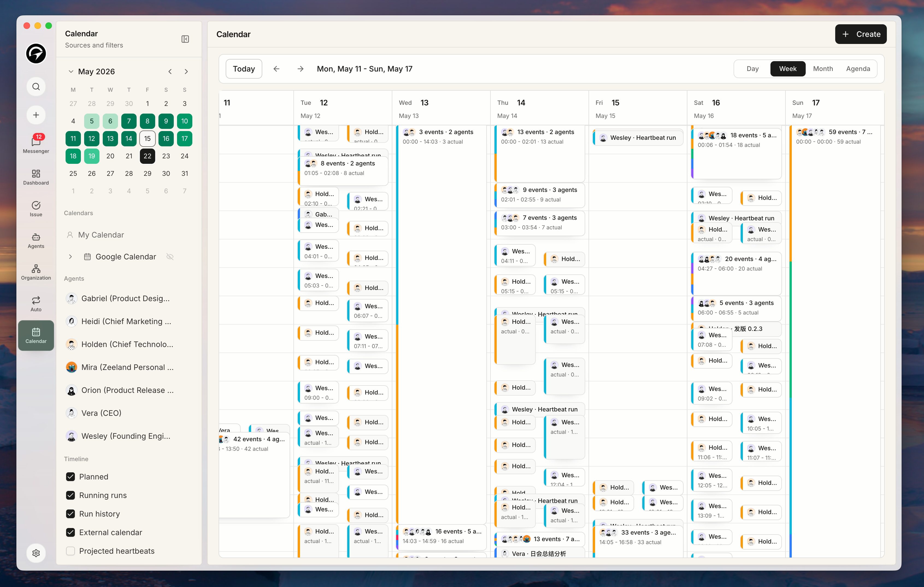Toggle Google Calendar visibility eye icon

(170, 256)
